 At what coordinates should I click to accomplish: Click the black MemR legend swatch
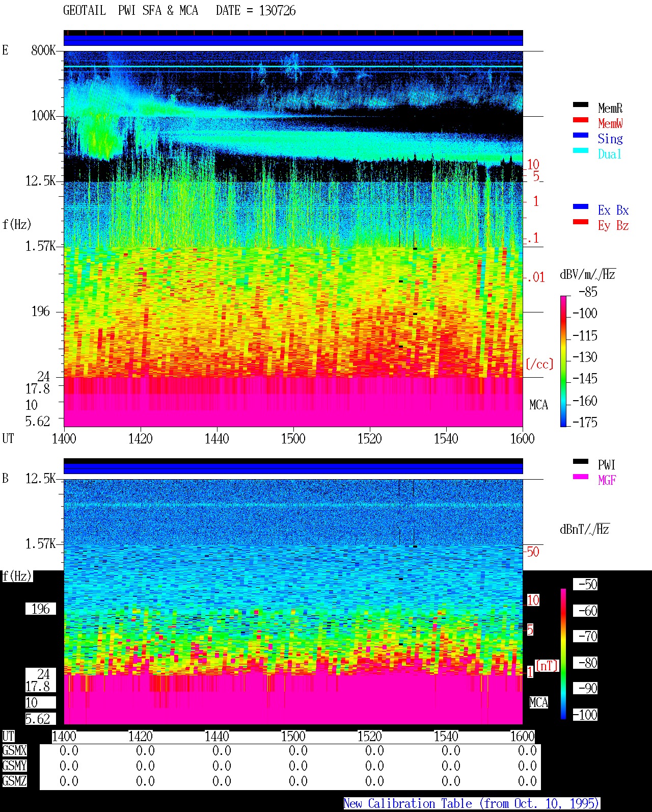click(581, 104)
